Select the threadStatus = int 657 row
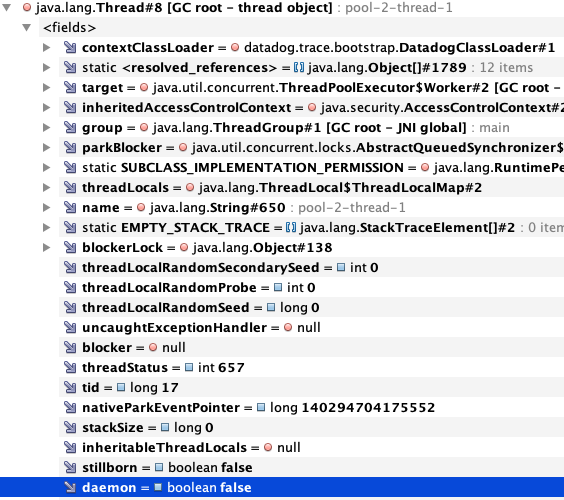 tap(311, 368)
